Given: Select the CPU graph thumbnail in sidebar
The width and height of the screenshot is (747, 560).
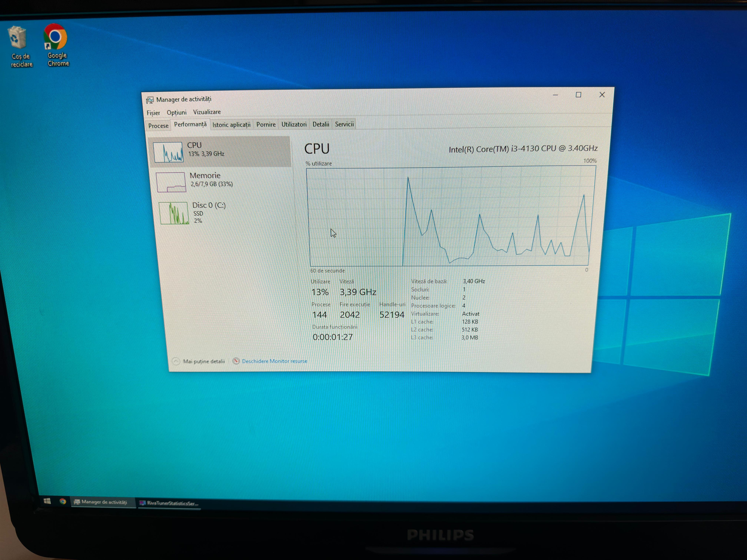Looking at the screenshot, I should (168, 152).
